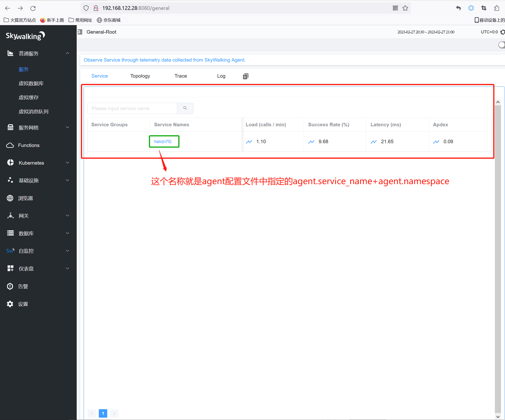Click the dashboard/report icon next to Log
Viewport: 505px width, 420px height.
(245, 76)
